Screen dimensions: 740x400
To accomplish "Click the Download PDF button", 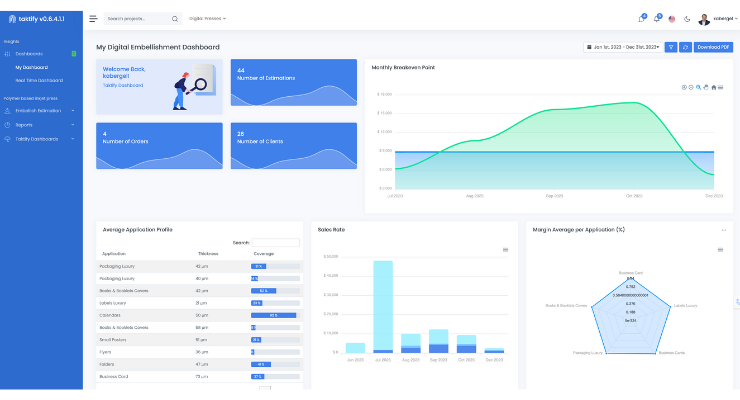I will pos(712,47).
